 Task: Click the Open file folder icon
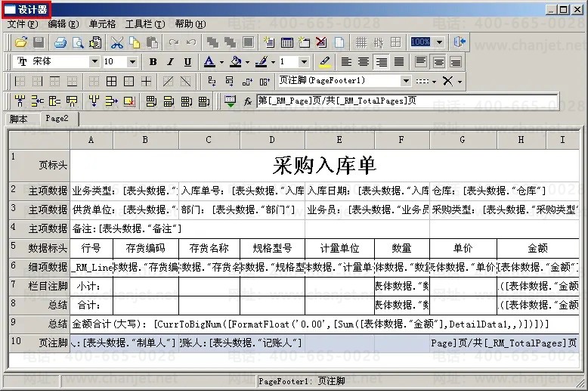tap(20, 42)
